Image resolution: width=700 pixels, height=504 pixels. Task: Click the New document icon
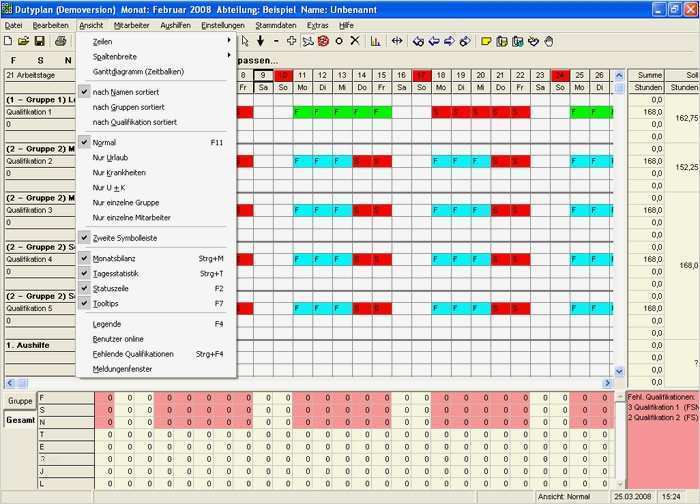click(8, 42)
